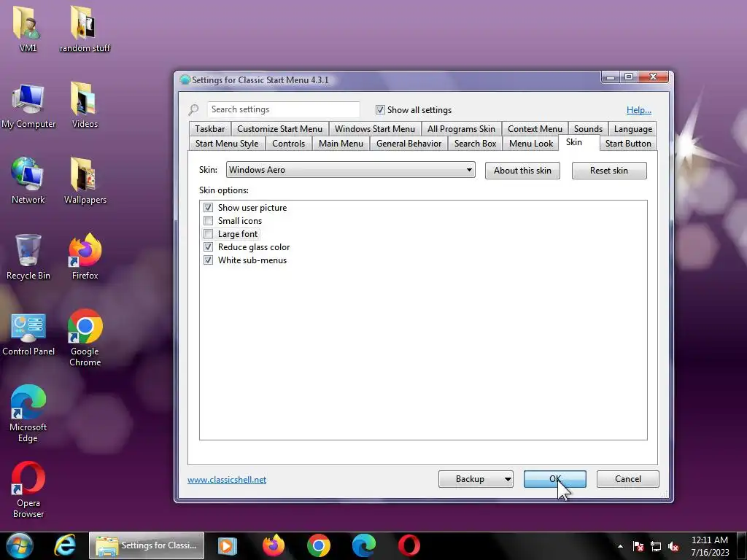Open the Sounds tab
This screenshot has height=560, width=747.
(588, 129)
